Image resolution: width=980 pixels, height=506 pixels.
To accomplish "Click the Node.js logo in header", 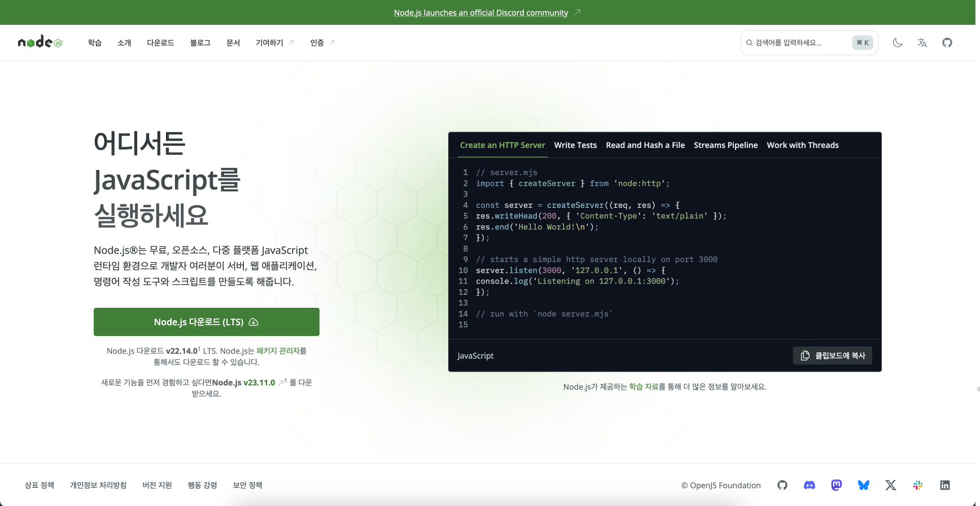I will (40, 42).
